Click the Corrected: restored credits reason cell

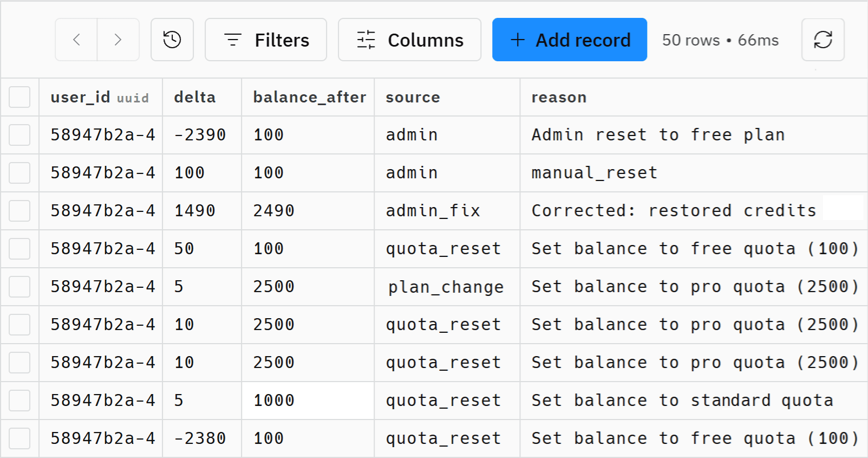(x=674, y=211)
